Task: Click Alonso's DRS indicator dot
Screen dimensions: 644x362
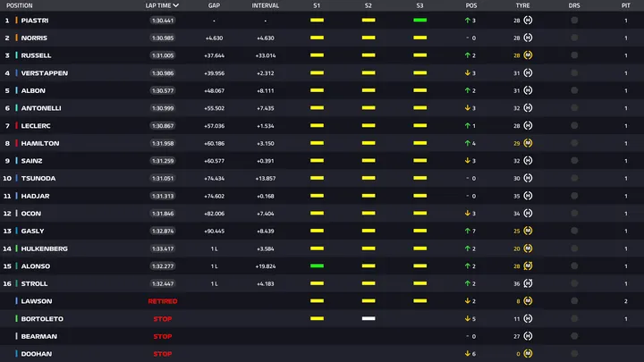Action: pyautogui.click(x=574, y=266)
